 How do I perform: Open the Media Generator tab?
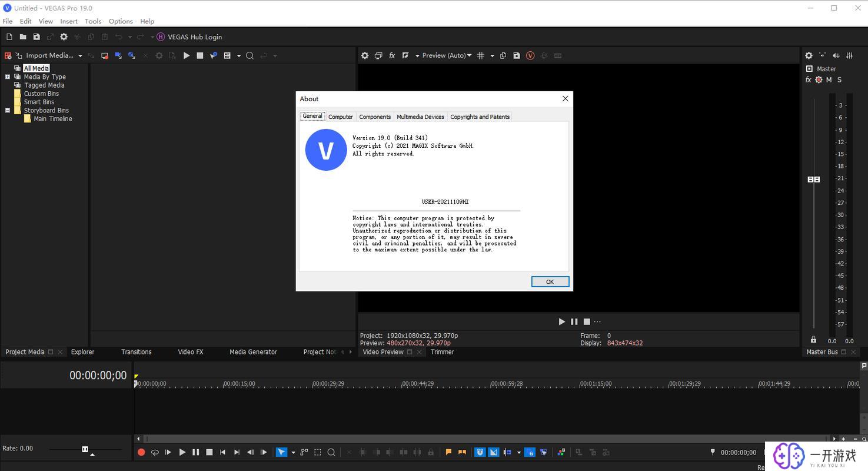click(253, 352)
